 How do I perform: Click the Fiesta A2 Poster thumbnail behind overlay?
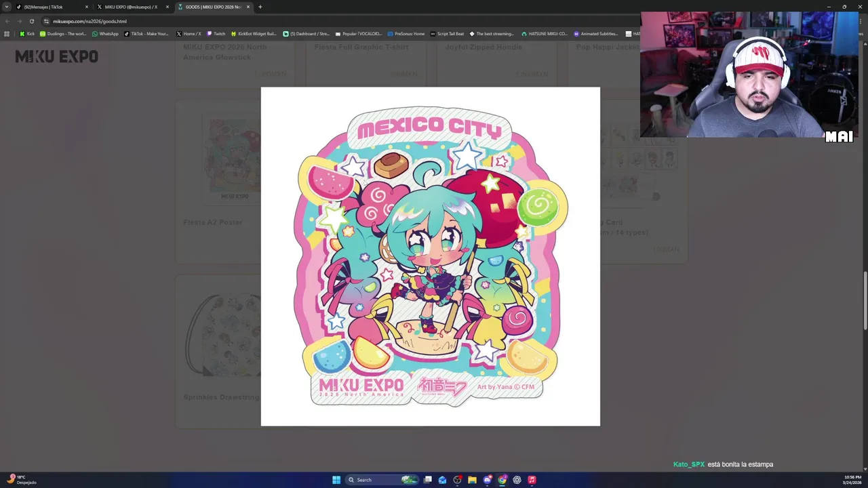click(231, 161)
